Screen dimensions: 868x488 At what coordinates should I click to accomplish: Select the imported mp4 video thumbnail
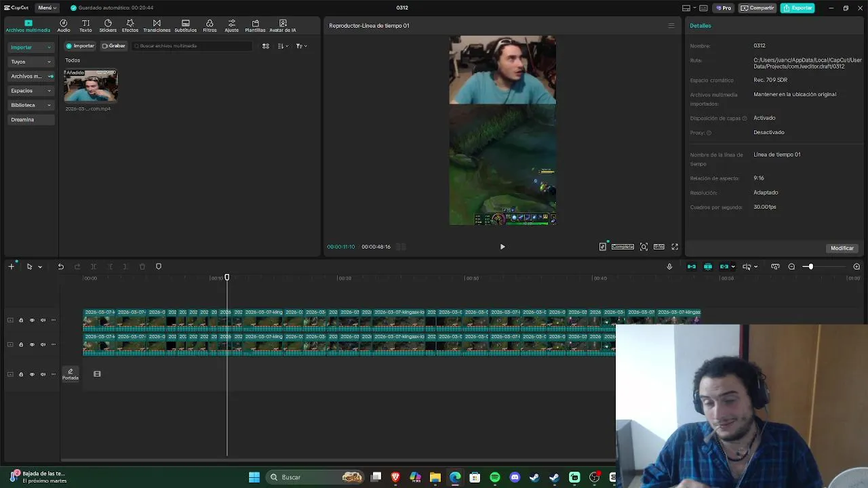point(91,85)
